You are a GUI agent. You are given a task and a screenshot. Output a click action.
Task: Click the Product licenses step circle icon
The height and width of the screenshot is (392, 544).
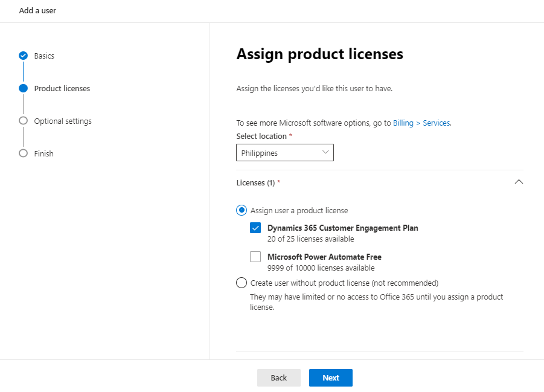tap(23, 88)
